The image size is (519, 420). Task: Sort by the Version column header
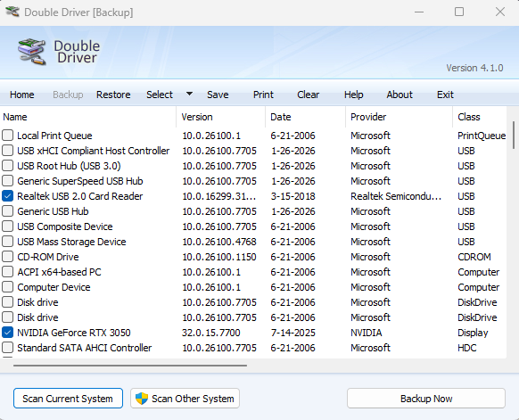point(221,117)
